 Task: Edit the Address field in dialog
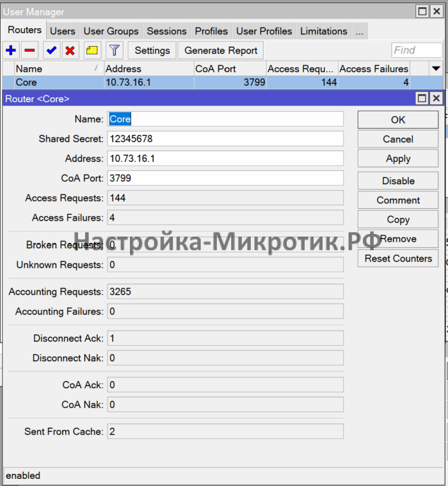click(225, 159)
